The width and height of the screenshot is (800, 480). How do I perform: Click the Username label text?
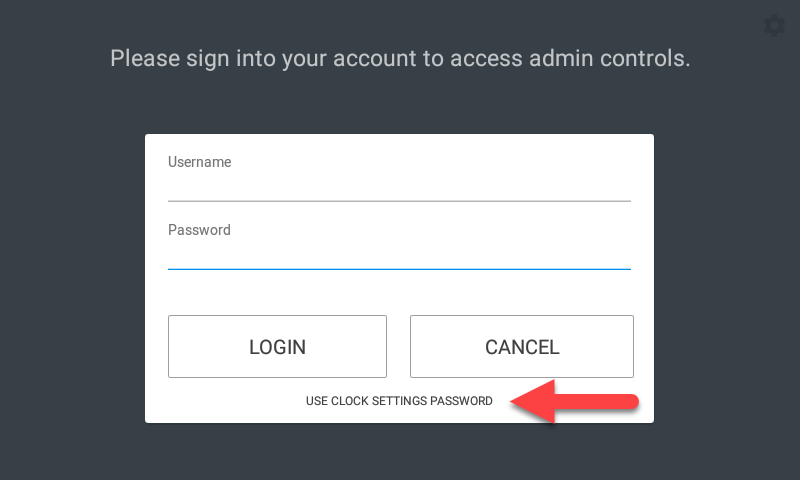[200, 162]
